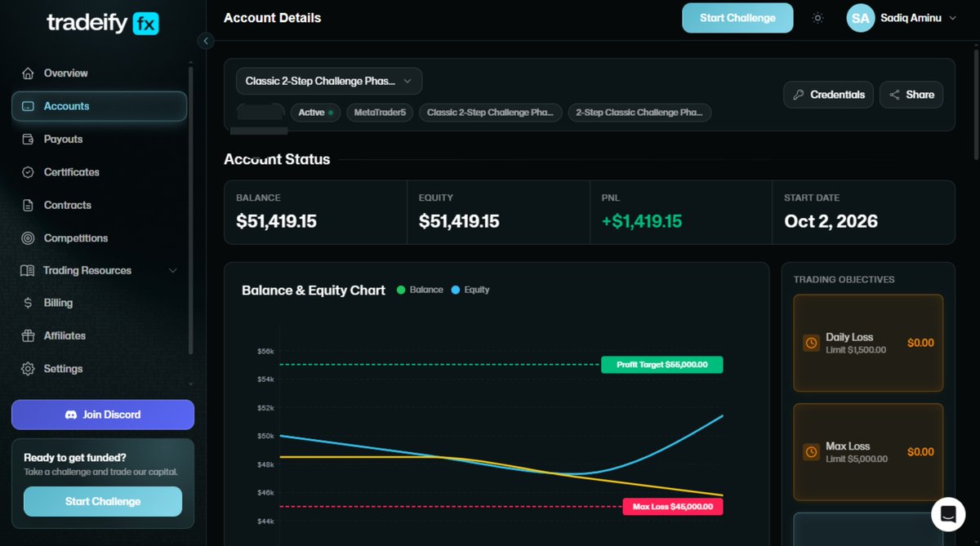Viewport: 980px width, 546px height.
Task: Click the Balance & Equity Chart title
Action: 314,290
